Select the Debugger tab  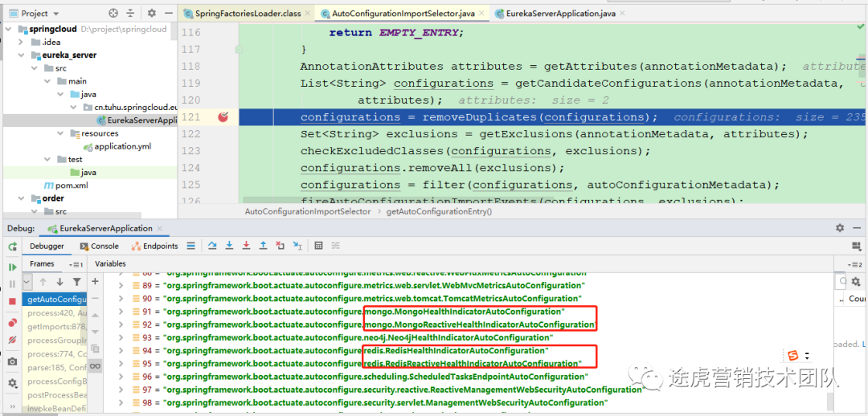(47, 247)
